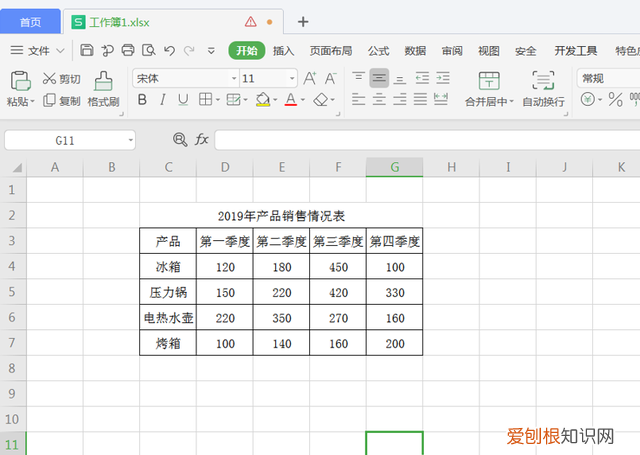Screen dimensions: 640x455
Task: Click inside the formula bar input
Action: pos(427,140)
